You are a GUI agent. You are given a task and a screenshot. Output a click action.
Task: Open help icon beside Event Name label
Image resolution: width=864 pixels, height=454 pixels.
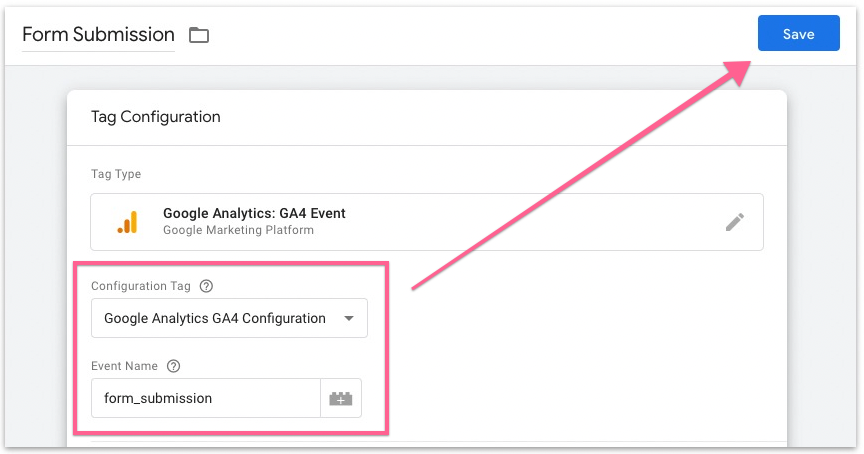(174, 366)
